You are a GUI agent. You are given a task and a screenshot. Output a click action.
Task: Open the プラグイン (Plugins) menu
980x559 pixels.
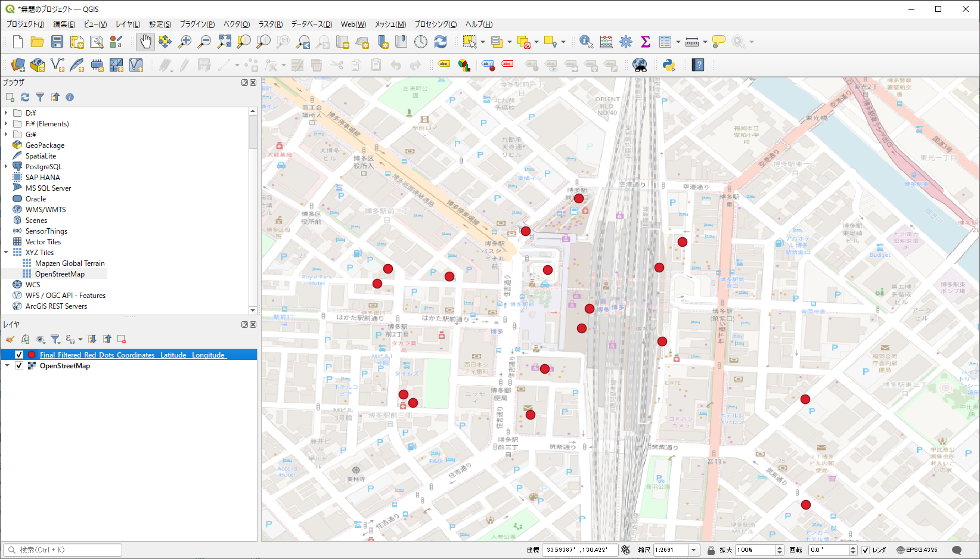197,24
